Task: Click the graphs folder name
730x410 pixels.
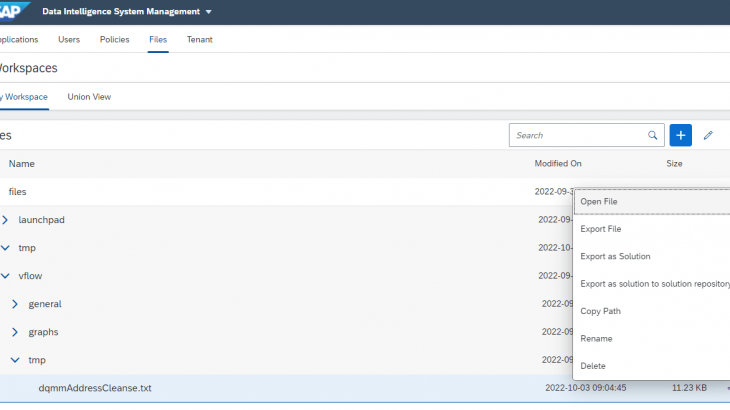Action: coord(43,332)
